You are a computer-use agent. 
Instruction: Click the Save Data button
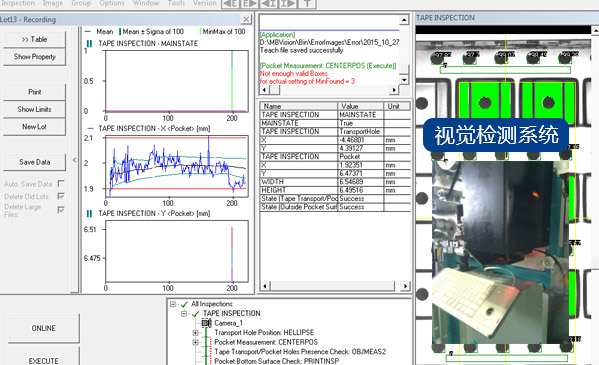coord(34,162)
